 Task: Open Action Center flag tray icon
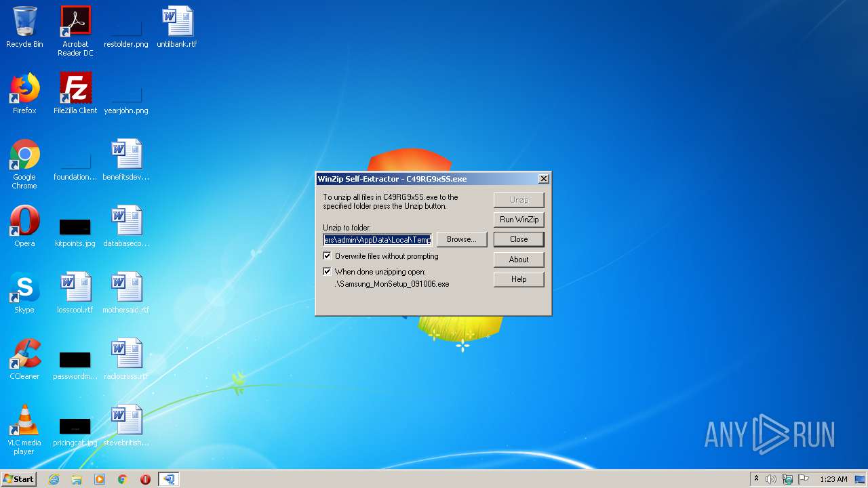[x=804, y=479]
